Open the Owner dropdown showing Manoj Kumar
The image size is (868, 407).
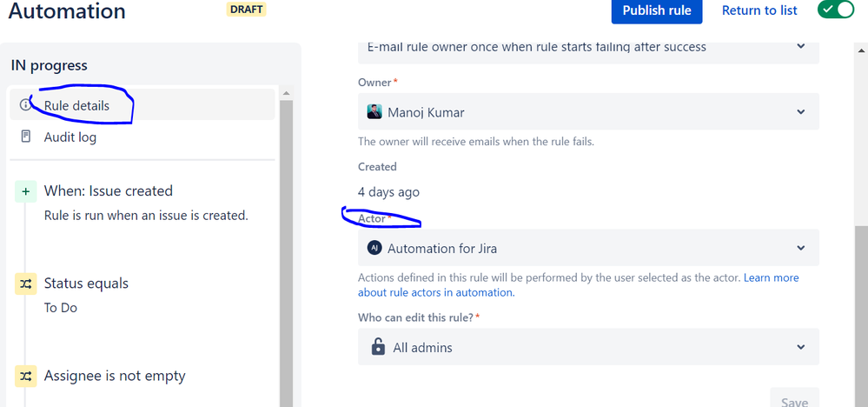pyautogui.click(x=588, y=112)
